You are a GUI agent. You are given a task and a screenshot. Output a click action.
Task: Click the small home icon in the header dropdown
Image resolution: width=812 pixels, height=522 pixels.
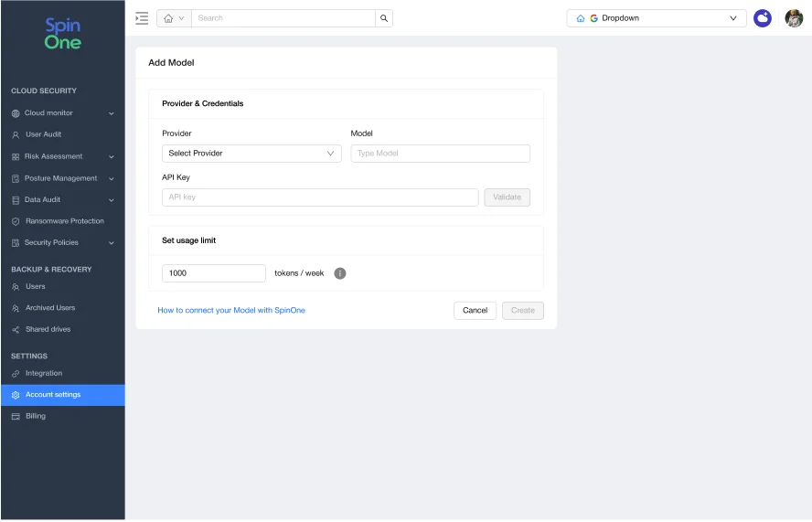tap(581, 18)
